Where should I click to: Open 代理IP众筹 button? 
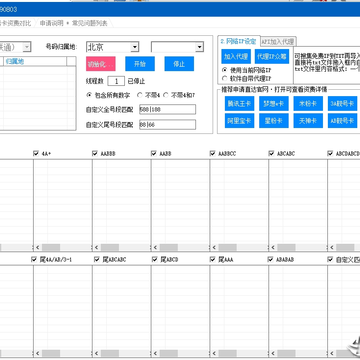pos(272,56)
